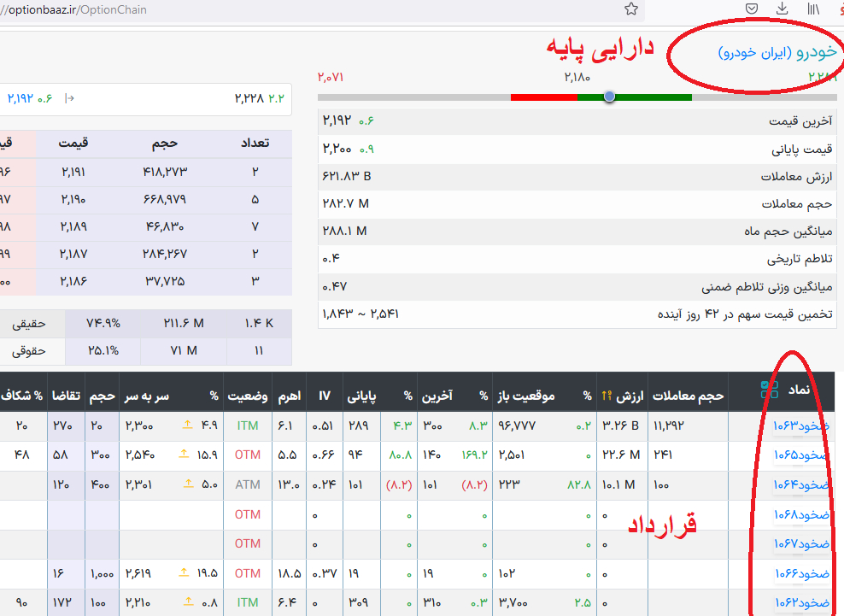Click the orange up arrow in the ضخود۱۰۶۶ row
The height and width of the screenshot is (616, 844).
[184, 572]
